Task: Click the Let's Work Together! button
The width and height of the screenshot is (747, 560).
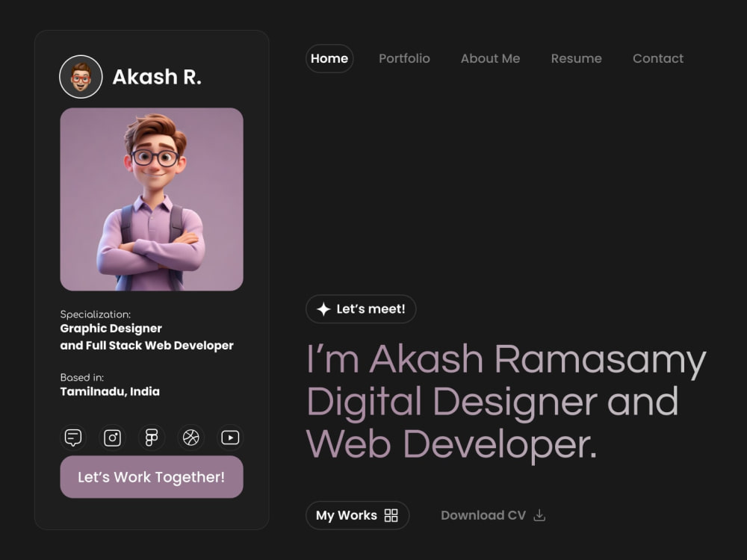Action: pyautogui.click(x=152, y=476)
